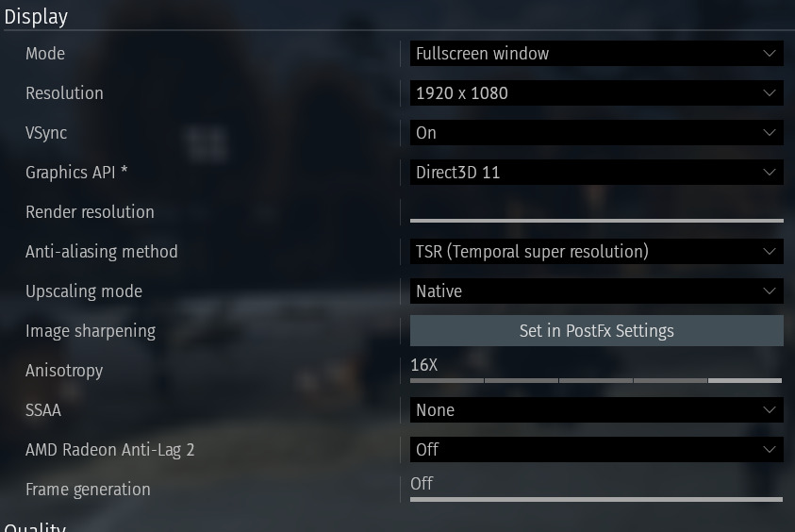795x532 pixels.
Task: Click the middle segment of the Anisotropy slider
Action: click(x=596, y=380)
